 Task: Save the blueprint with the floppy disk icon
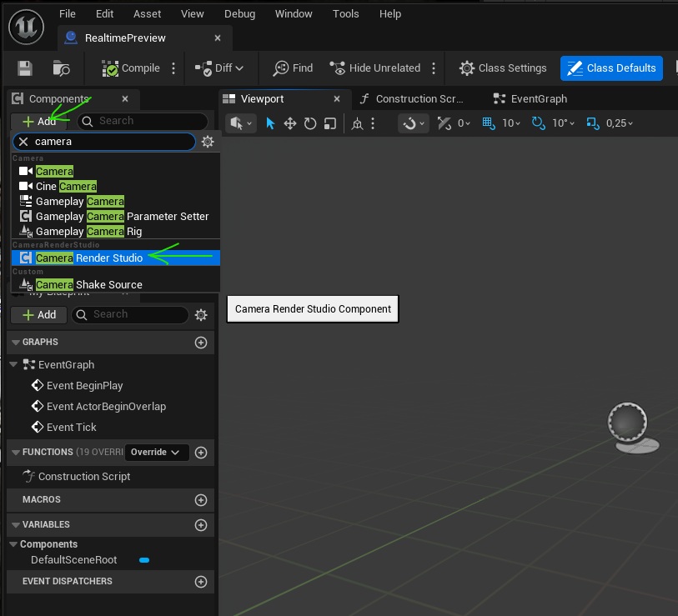pos(25,68)
